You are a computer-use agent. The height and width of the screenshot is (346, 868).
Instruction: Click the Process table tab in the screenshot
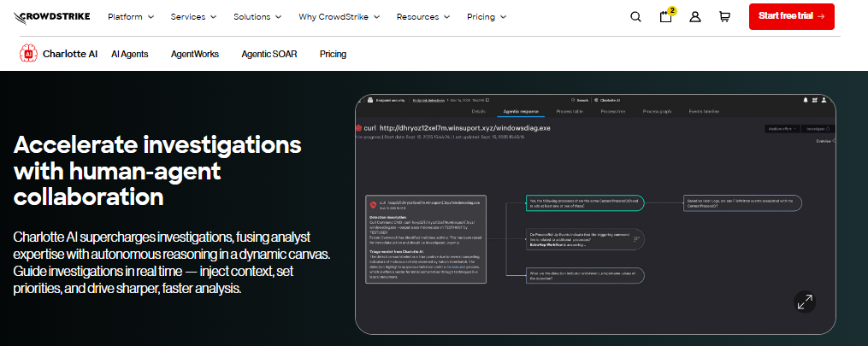point(570,111)
